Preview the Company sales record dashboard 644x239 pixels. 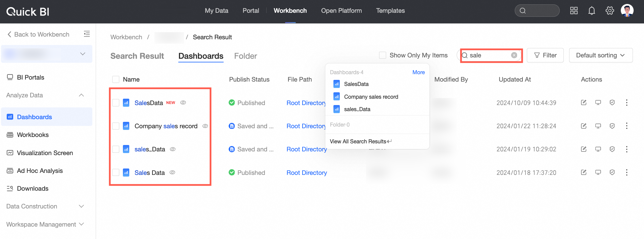click(598, 126)
